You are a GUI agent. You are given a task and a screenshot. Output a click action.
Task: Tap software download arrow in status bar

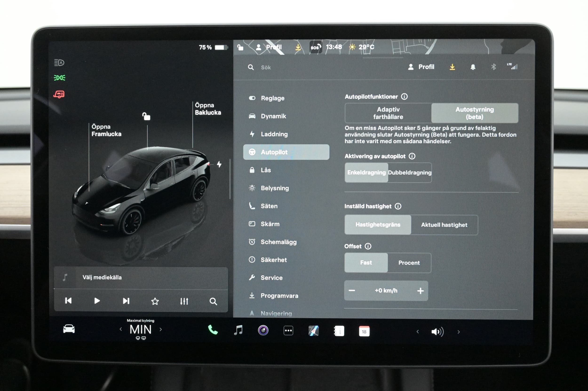[x=298, y=47]
